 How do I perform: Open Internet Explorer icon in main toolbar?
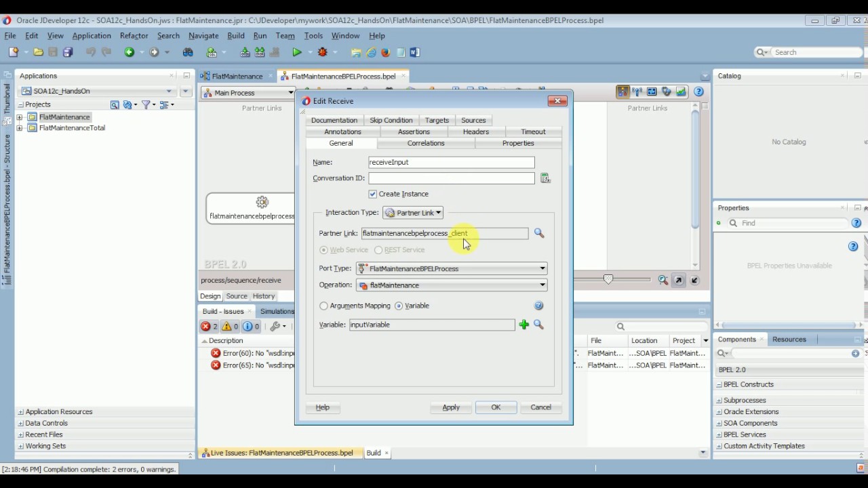tap(372, 52)
